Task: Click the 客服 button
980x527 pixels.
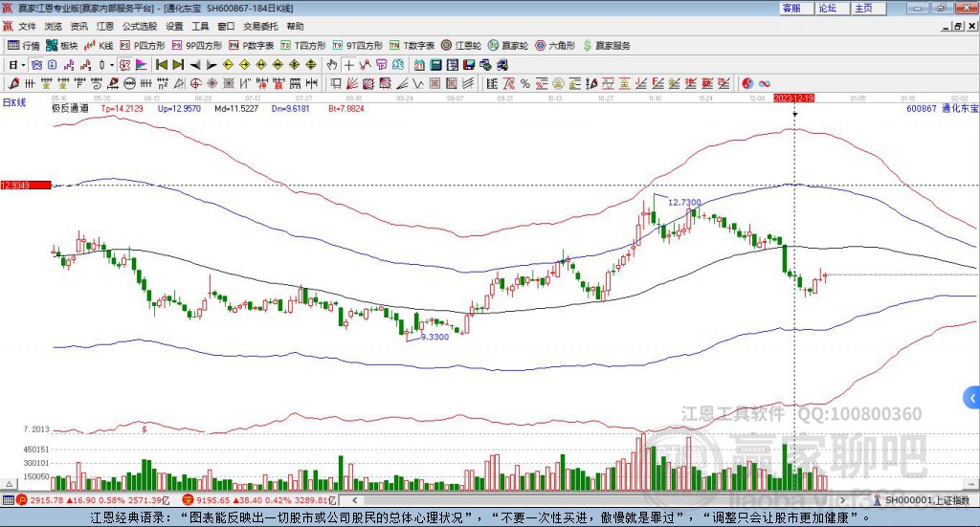Action: click(x=795, y=8)
